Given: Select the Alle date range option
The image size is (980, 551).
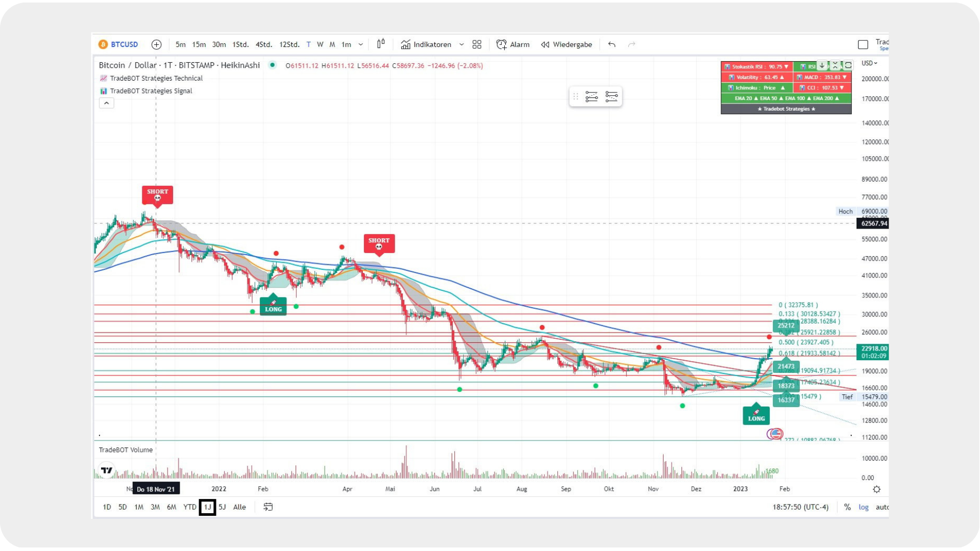Looking at the screenshot, I should tap(239, 507).
